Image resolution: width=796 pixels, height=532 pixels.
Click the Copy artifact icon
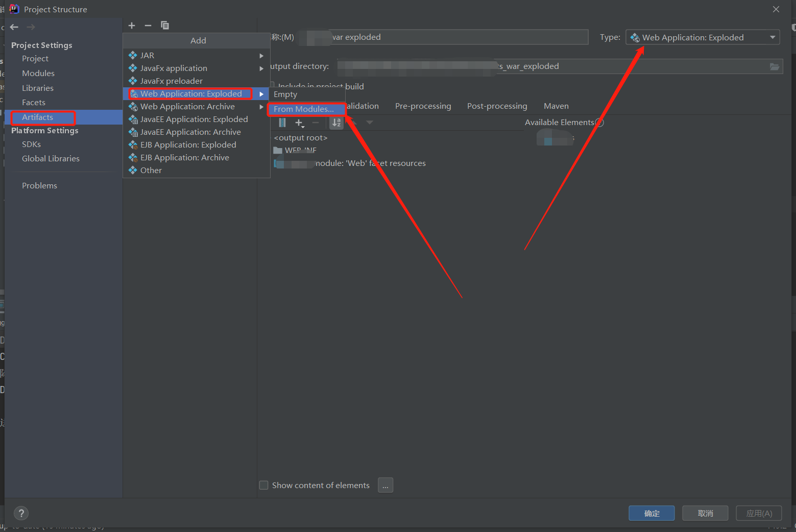164,26
